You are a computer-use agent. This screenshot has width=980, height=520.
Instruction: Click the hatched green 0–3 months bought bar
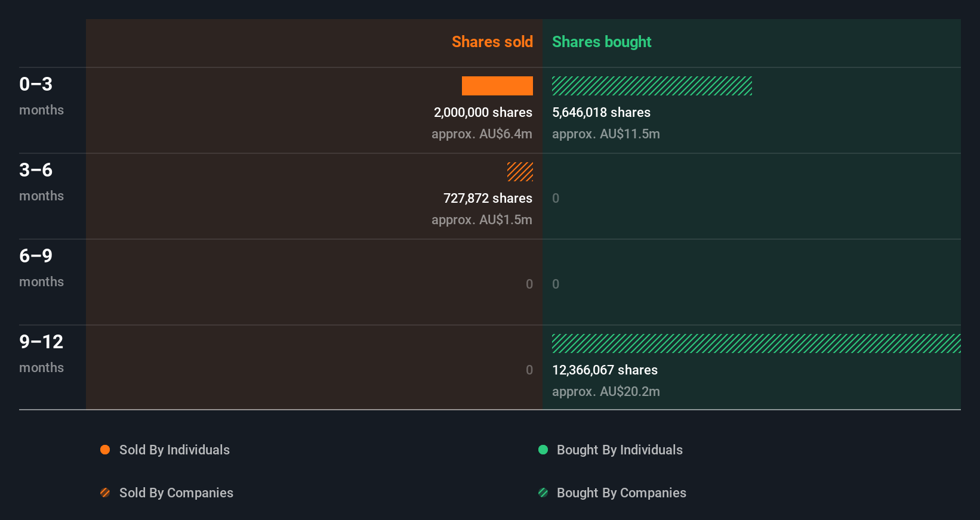click(x=652, y=86)
